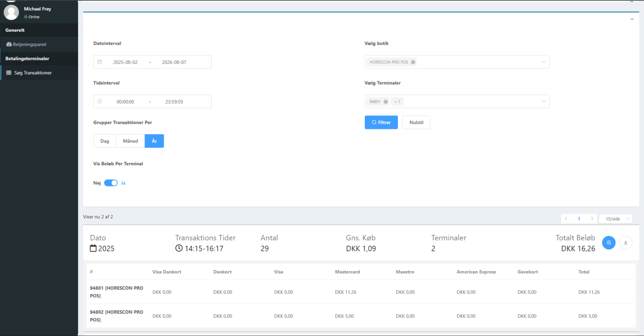The image size is (644, 336).
Task: Remove the HORESCON PRO POS tag
Action: 413,62
